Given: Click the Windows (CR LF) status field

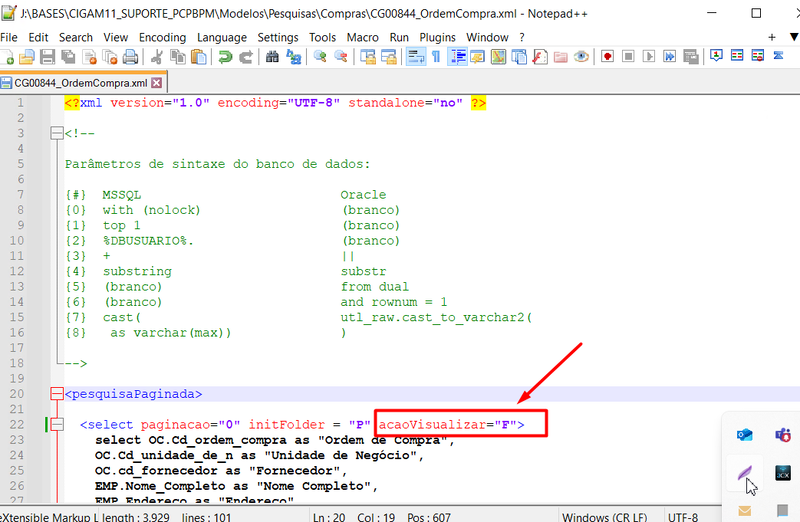Looking at the screenshot, I should click(605, 516).
